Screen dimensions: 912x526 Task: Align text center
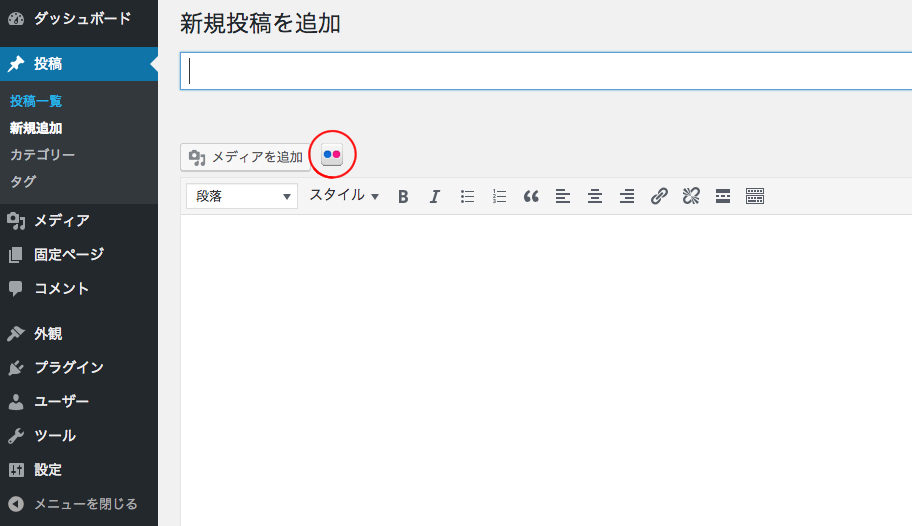594,197
